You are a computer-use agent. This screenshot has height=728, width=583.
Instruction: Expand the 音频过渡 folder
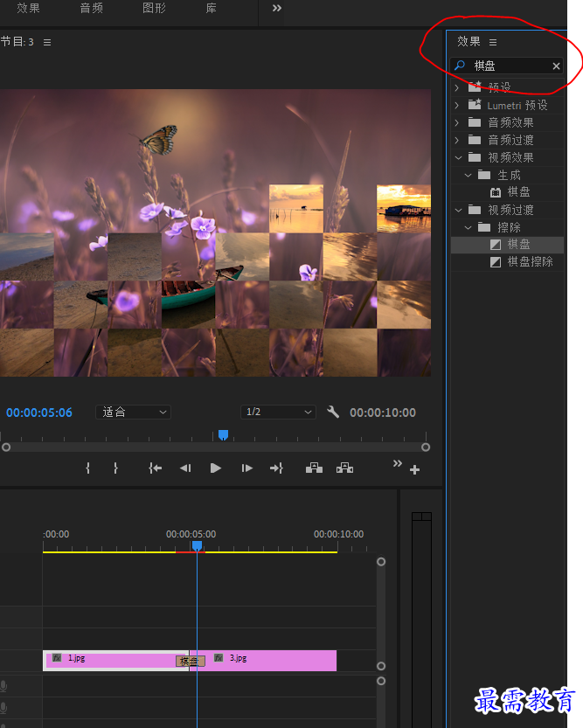point(457,140)
